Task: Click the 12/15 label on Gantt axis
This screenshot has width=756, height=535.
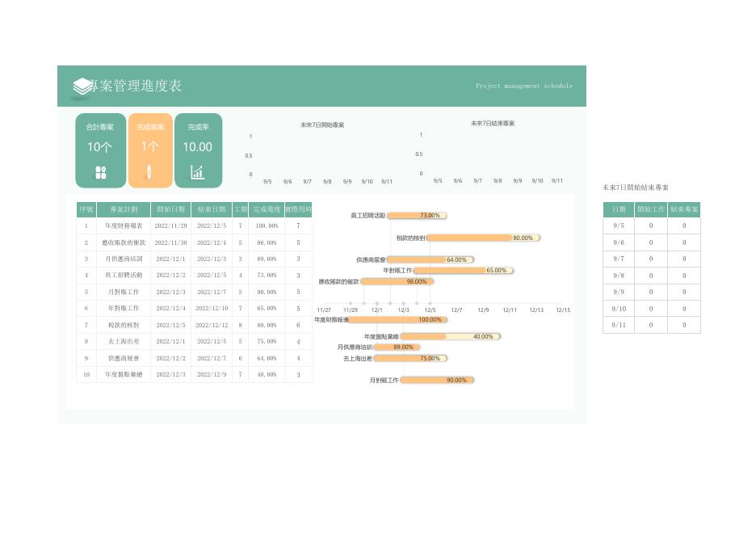Action: tap(563, 310)
